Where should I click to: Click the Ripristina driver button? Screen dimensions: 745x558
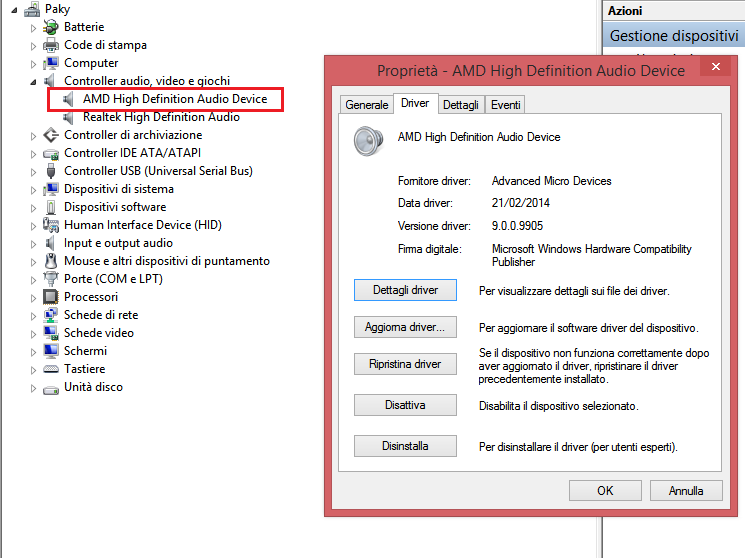pyautogui.click(x=405, y=364)
